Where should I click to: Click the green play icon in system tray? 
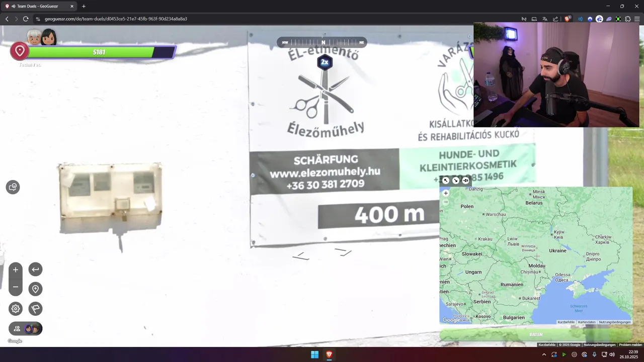point(564,354)
